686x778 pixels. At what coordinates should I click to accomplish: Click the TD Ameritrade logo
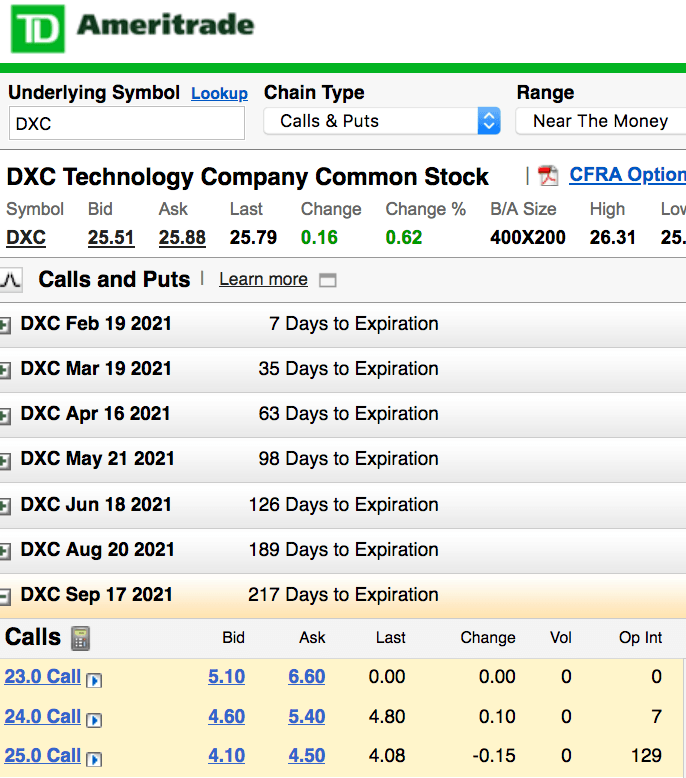point(132,28)
